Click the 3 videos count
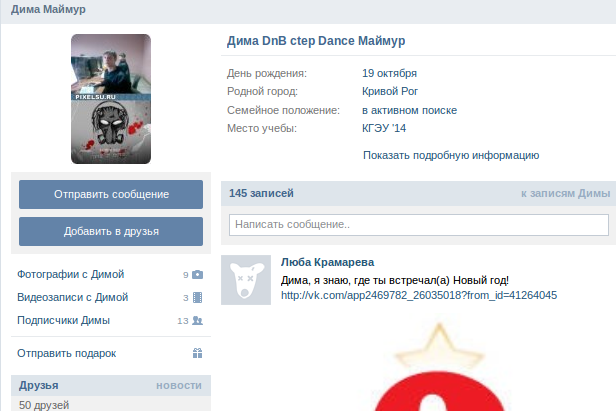 (x=186, y=298)
